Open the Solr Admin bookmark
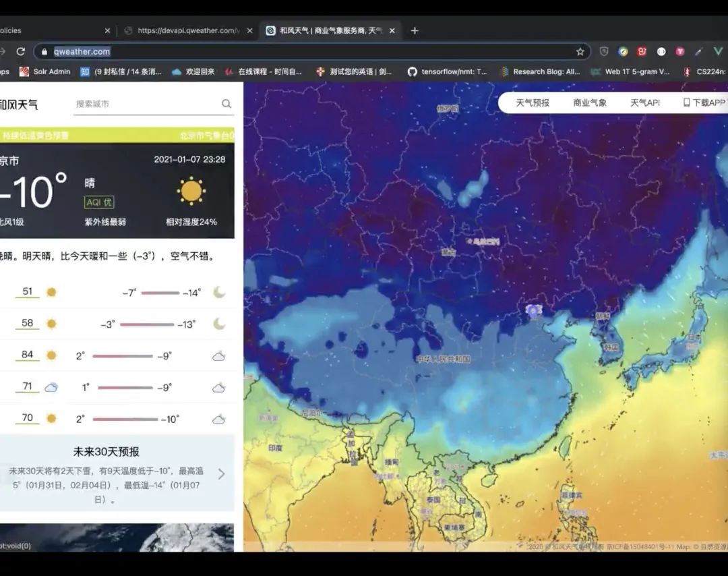The image size is (728, 576). pyautogui.click(x=44, y=71)
